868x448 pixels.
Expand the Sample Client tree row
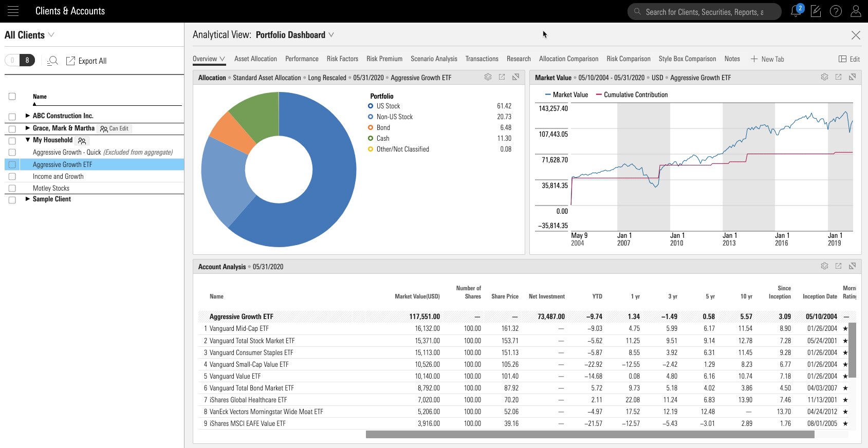point(28,199)
